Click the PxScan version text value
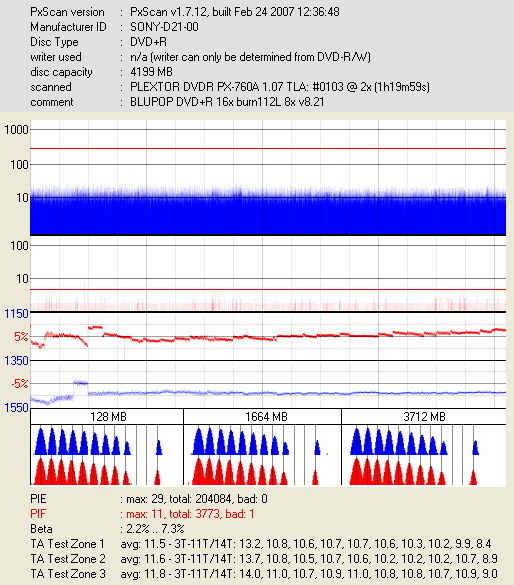 point(235,12)
